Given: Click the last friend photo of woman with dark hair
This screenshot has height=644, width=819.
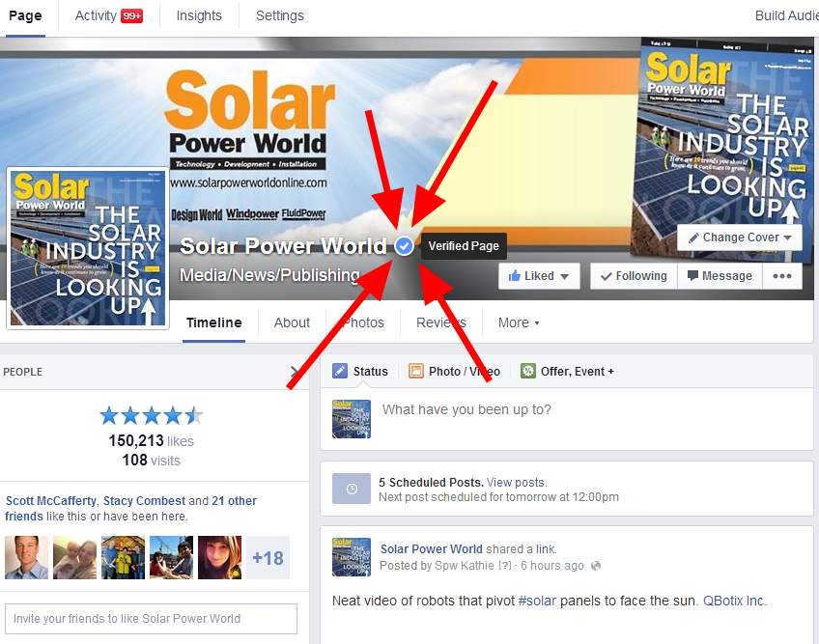Looking at the screenshot, I should coord(219,558).
